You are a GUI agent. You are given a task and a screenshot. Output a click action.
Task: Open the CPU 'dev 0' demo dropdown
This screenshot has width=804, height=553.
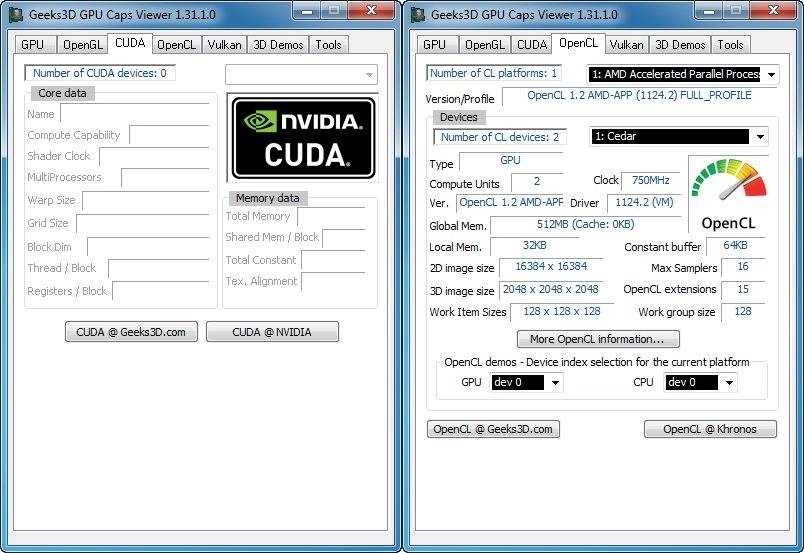700,382
